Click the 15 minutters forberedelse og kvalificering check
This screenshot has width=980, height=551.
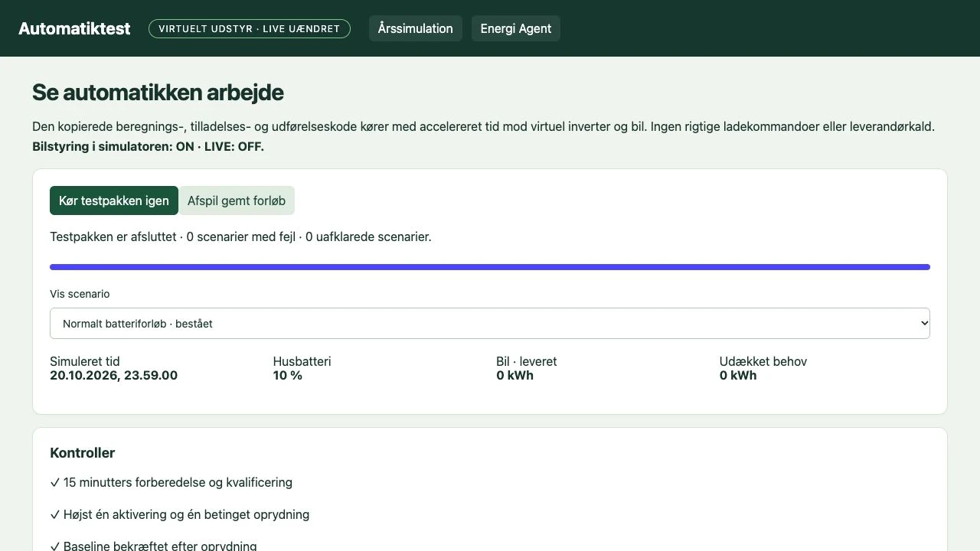[x=171, y=483]
